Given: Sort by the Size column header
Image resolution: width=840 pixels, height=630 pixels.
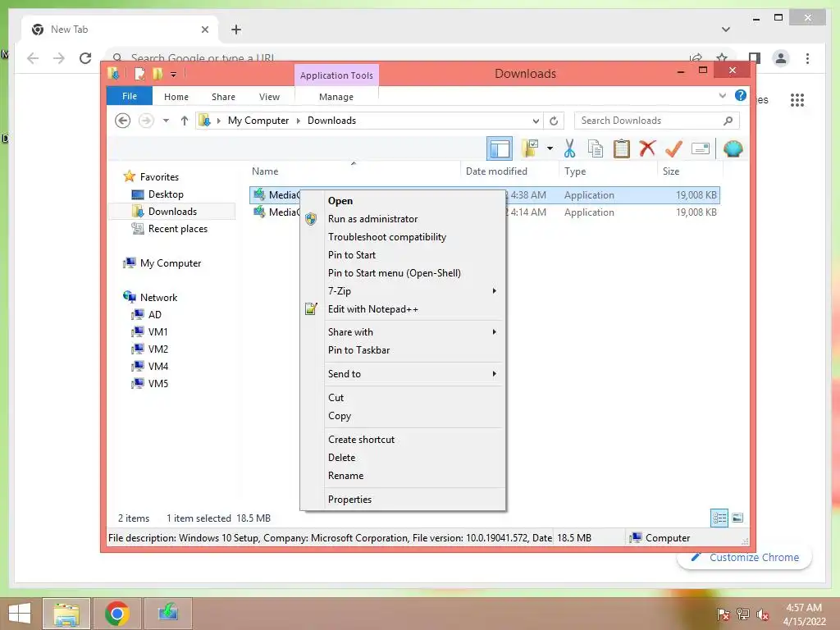Looking at the screenshot, I should tap(689, 171).
